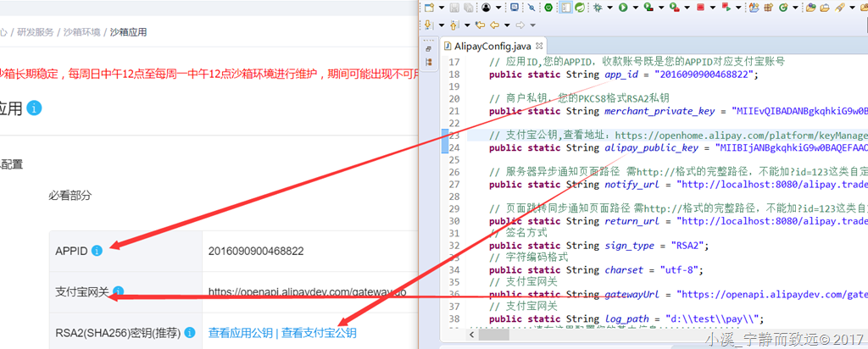Close the AlipayConfig.java editor tab
The image size is (868, 349).
(541, 46)
